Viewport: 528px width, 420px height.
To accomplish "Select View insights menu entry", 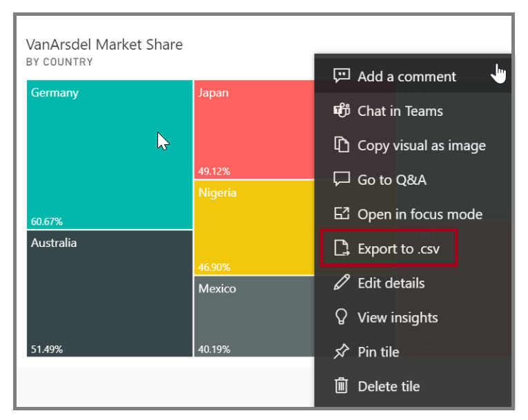I will pyautogui.click(x=413, y=317).
